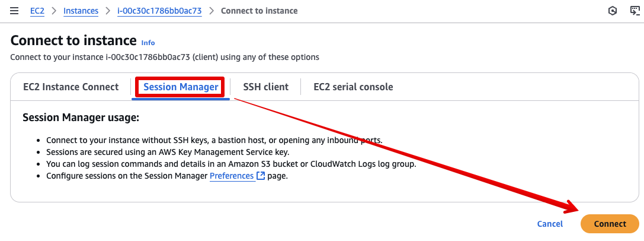Click the orange Connect button
The image size is (644, 241).
610,224
